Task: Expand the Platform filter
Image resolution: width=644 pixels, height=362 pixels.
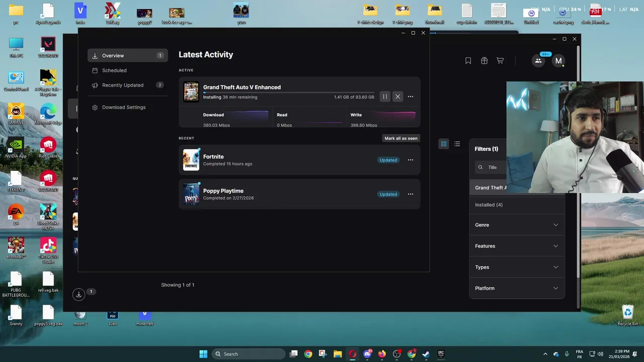Action: (517, 288)
